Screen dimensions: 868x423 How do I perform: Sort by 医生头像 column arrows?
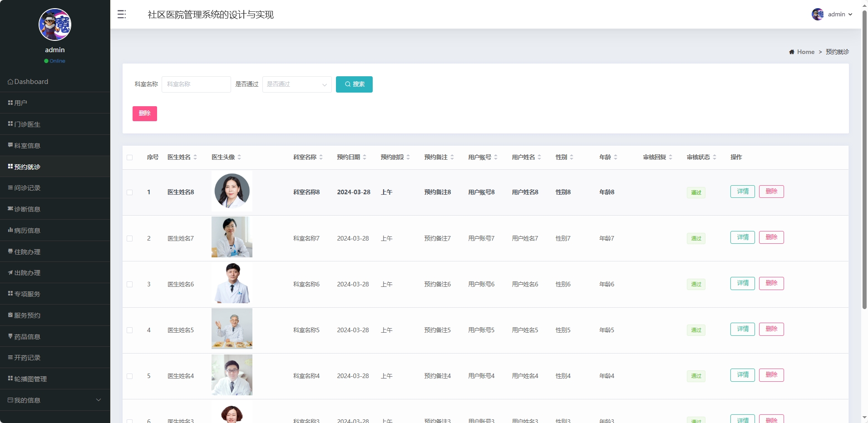tap(239, 157)
